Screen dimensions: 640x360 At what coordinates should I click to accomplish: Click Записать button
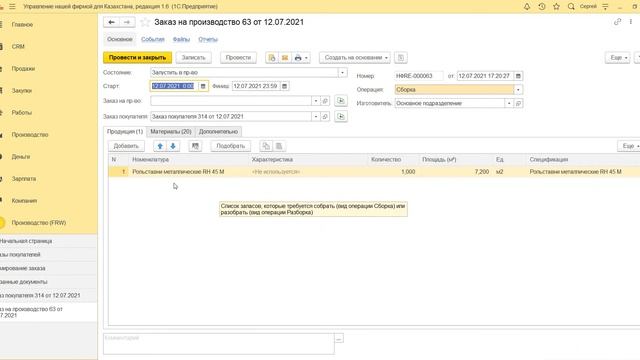click(x=193, y=58)
